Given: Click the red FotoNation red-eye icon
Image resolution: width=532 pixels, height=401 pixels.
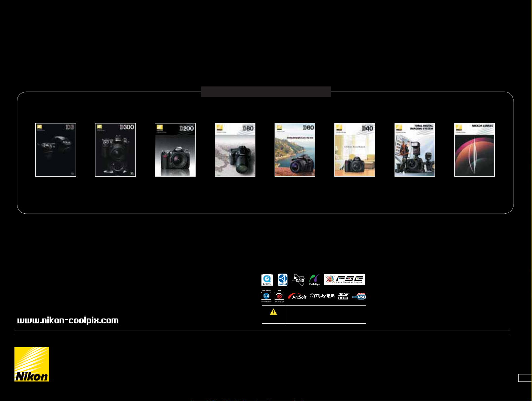Looking at the screenshot, I should (279, 296).
